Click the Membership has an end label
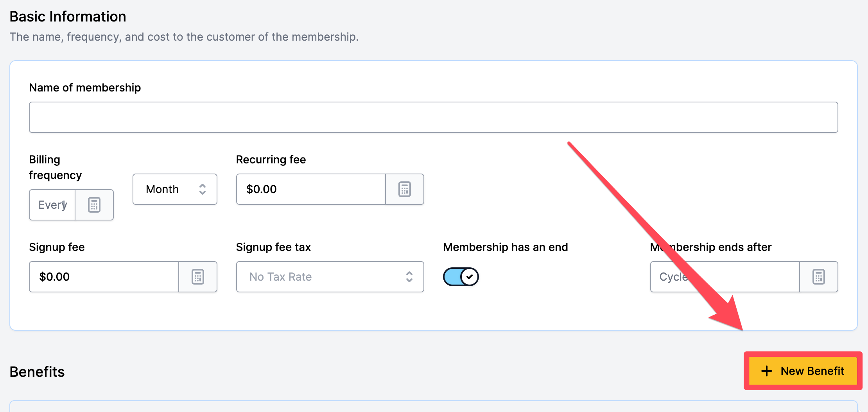 point(505,247)
